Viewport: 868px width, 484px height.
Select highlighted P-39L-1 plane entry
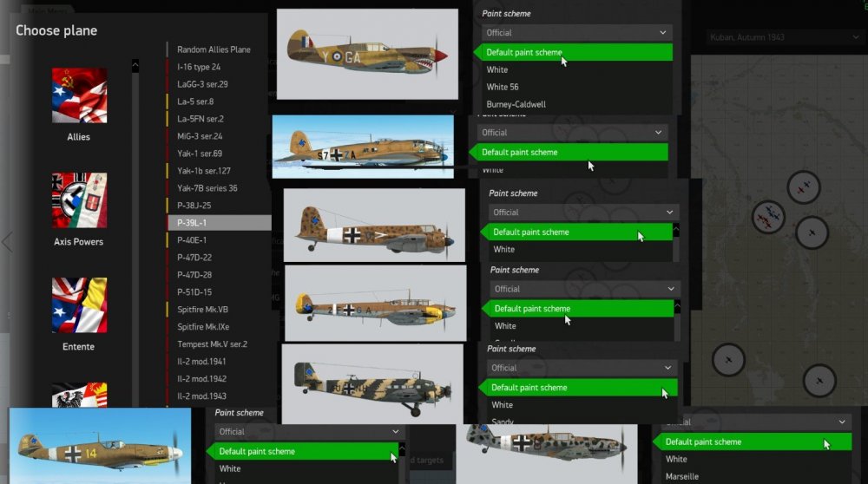220,222
